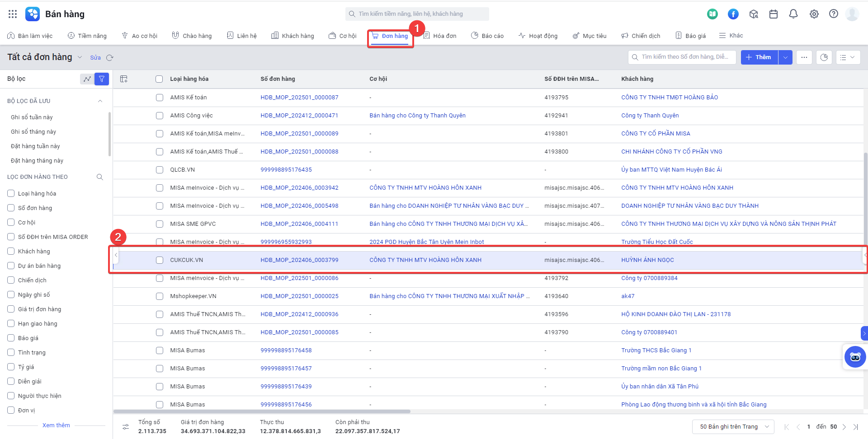Screen dimensions: 868x439
Task: Open the Bàn làm việc tab
Action: (30, 36)
